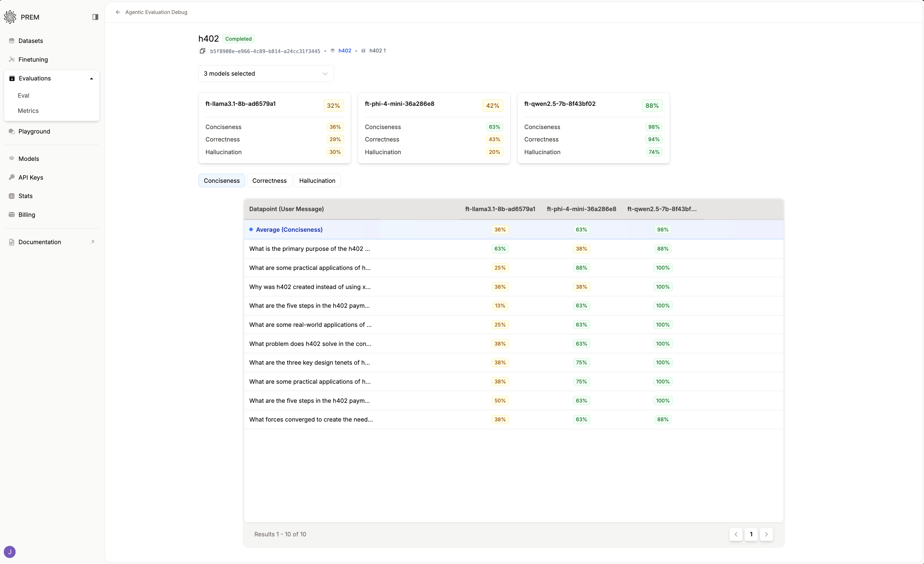Click the Datasets database icon
Screen dimensions: 924x564
click(12, 41)
